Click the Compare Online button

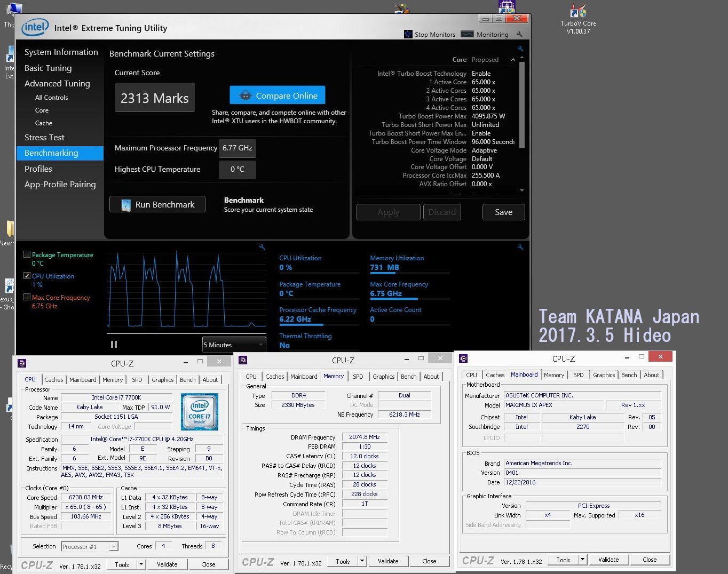pos(278,95)
